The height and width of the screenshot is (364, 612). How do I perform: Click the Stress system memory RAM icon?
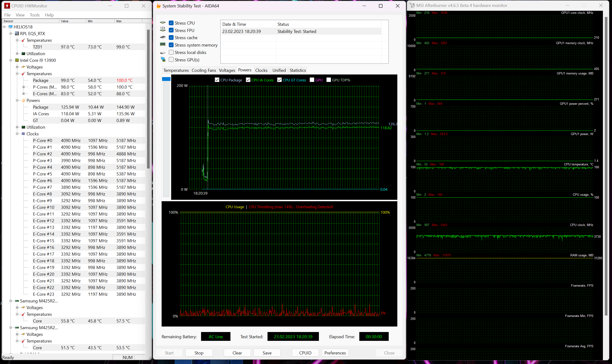[163, 45]
